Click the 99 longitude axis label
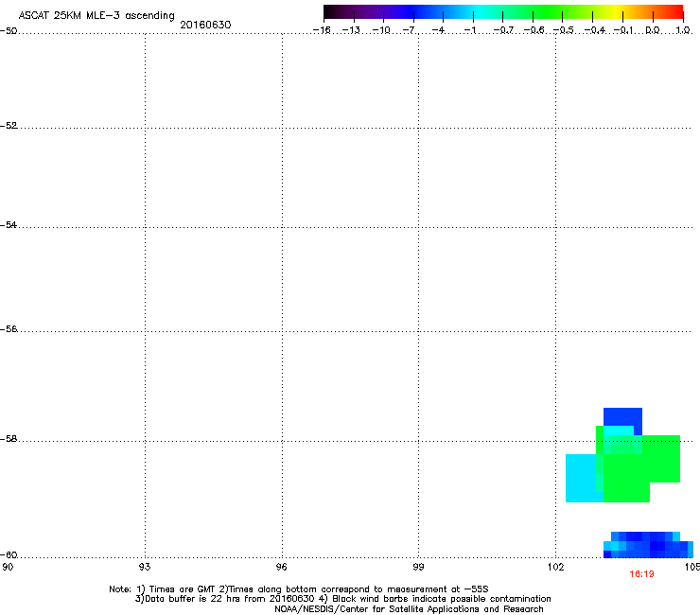This screenshot has height=615, width=700. 418,567
